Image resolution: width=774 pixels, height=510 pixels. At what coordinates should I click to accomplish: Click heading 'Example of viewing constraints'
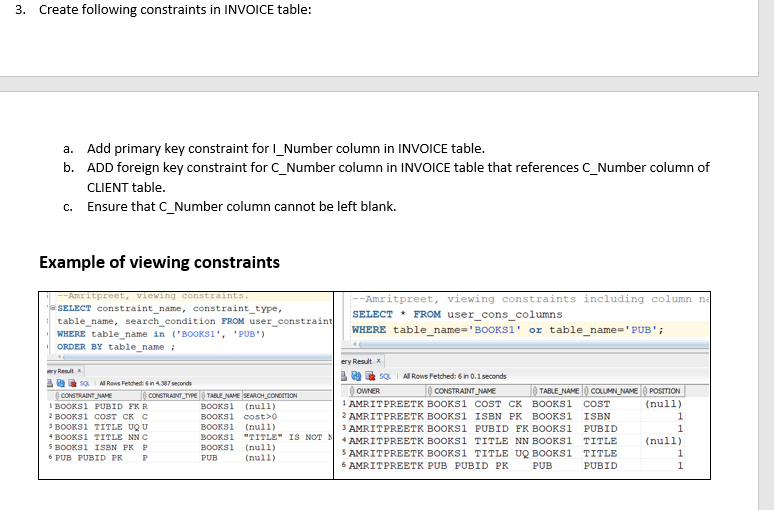coord(159,262)
